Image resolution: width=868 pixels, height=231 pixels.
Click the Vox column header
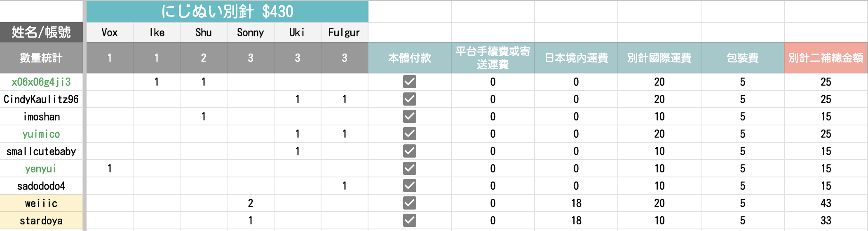coord(110,33)
